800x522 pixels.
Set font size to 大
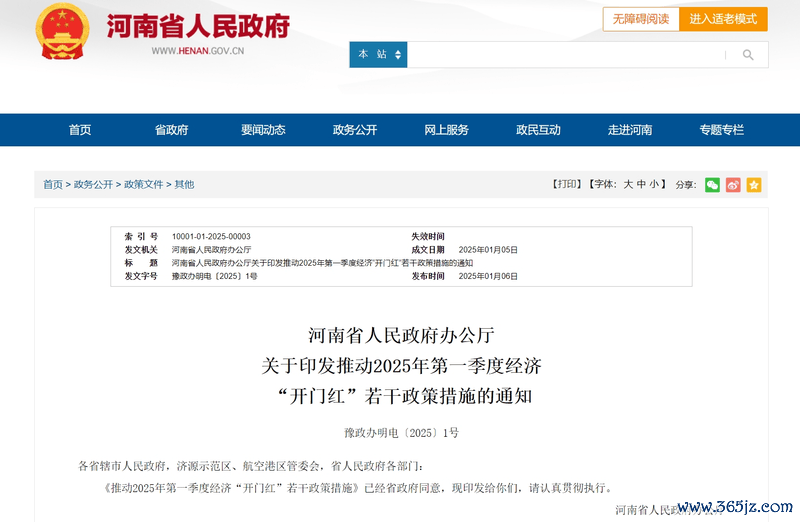(628, 184)
